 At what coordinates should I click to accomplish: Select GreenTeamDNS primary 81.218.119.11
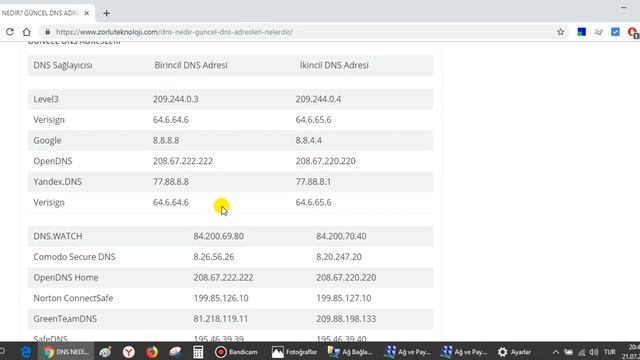[220, 319]
